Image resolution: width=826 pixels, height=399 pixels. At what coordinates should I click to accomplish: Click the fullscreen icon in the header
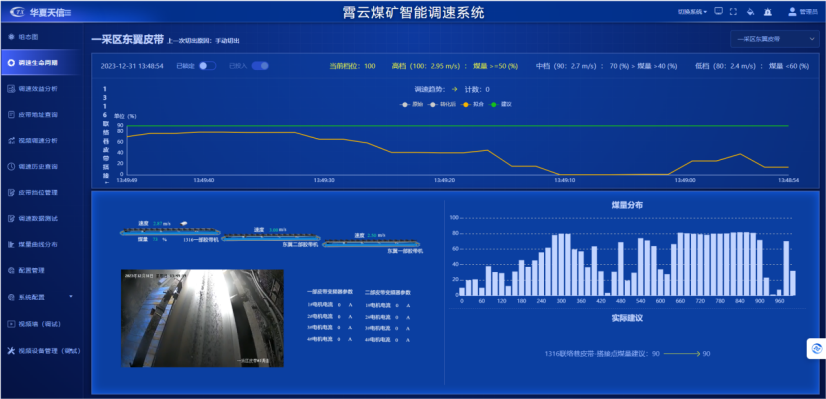[x=733, y=12]
